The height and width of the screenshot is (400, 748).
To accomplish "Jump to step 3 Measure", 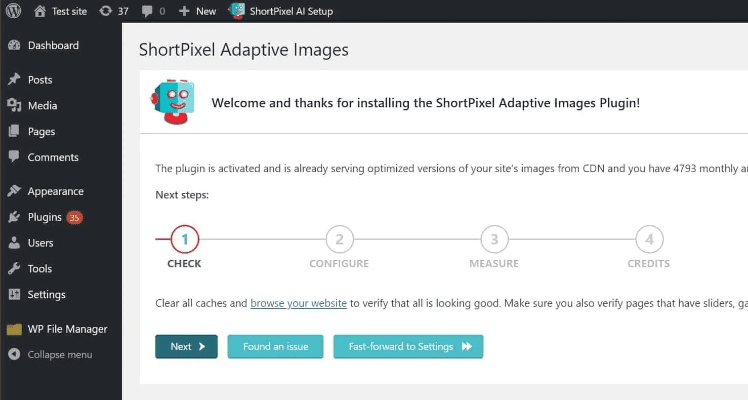I will [494, 240].
